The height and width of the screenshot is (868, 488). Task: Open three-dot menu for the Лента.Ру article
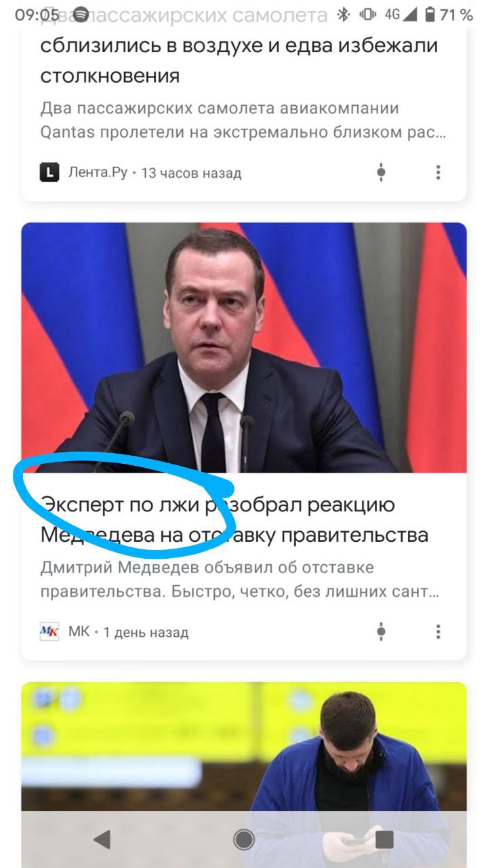click(x=438, y=172)
